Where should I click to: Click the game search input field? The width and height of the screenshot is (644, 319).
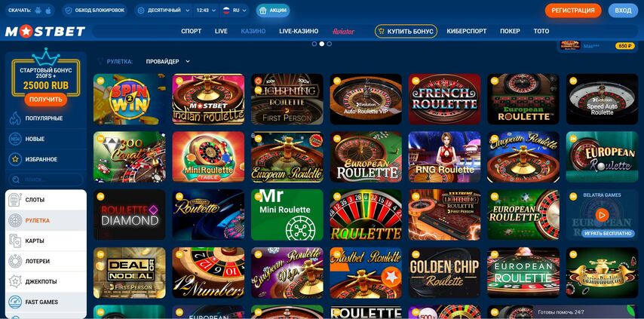[45, 179]
